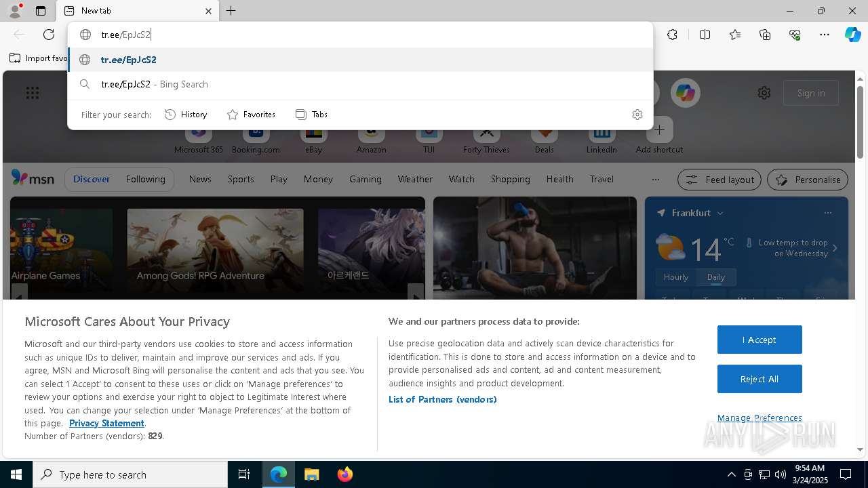Toggle the Split screen icon
Viewport: 868px width, 488px height.
705,35
